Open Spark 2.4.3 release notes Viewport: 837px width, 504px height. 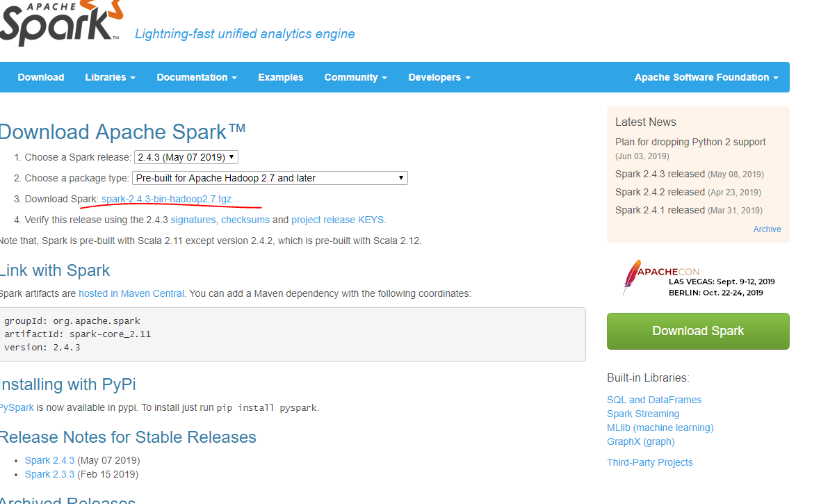(x=49, y=460)
